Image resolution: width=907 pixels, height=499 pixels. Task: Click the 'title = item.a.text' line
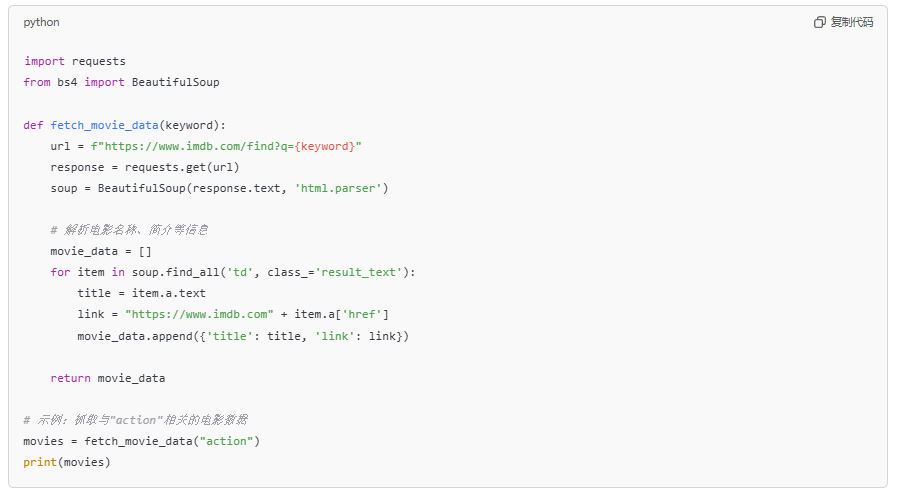(x=141, y=293)
